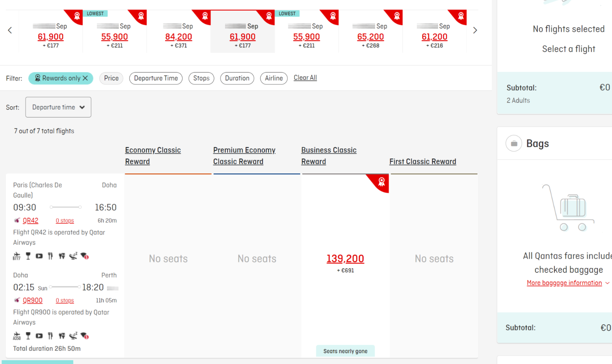Select the Economy Classic Reward column header
The image size is (612, 364).
[153, 156]
